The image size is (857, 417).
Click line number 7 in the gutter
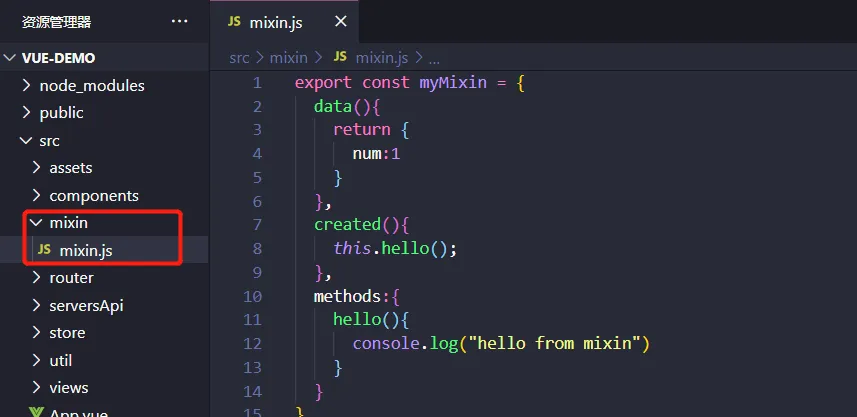[x=257, y=225]
